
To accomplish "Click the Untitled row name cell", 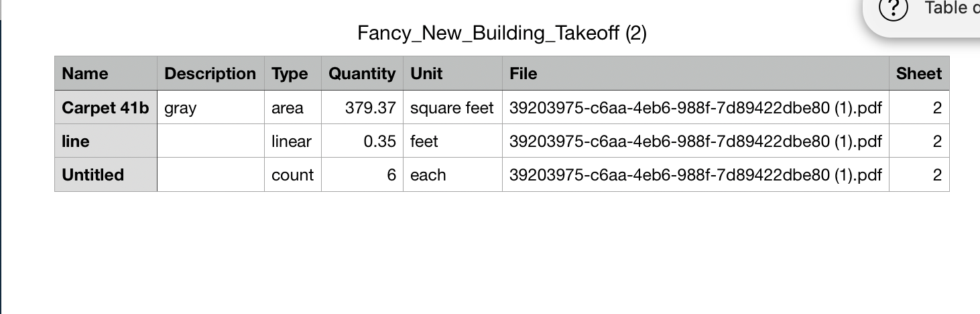I will click(105, 174).
